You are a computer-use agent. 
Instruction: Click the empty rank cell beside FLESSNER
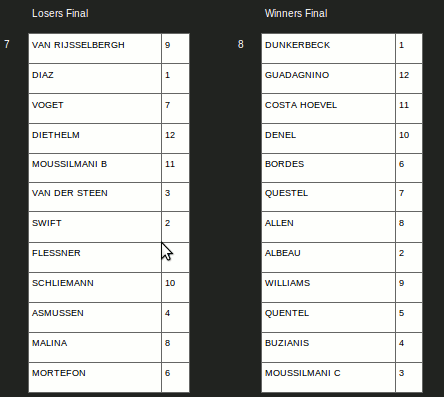pos(175,258)
